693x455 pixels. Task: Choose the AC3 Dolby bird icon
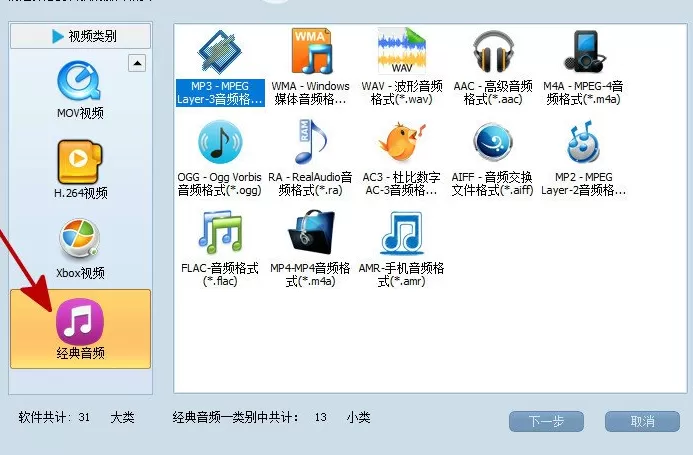coord(402,142)
